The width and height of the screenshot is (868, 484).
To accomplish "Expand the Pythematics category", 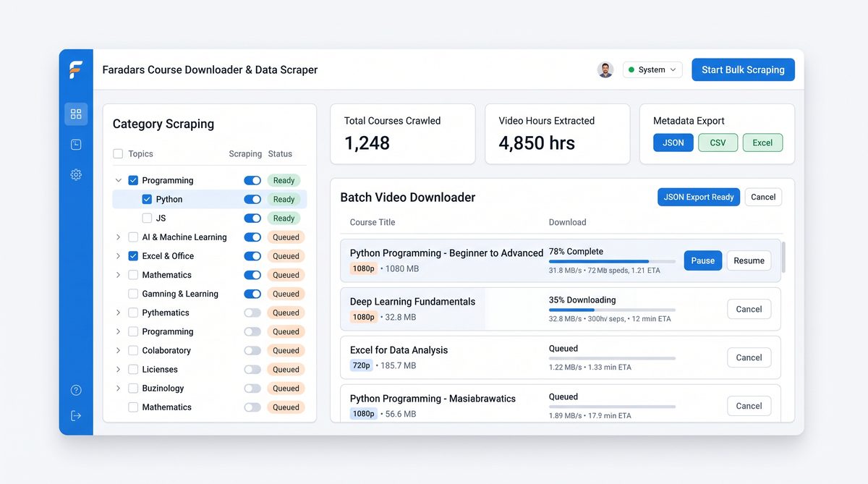I will click(x=118, y=313).
